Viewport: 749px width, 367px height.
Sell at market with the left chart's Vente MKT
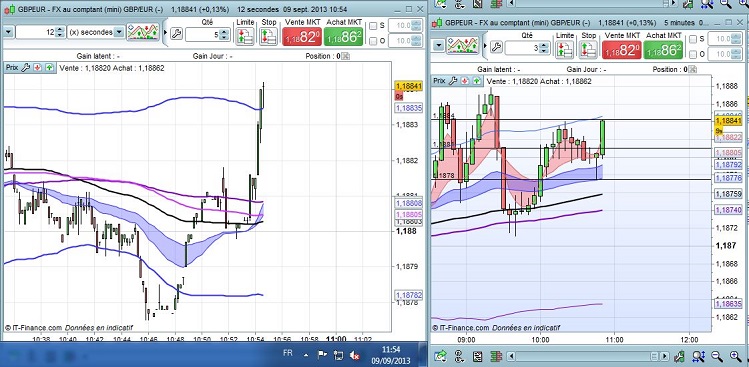302,36
